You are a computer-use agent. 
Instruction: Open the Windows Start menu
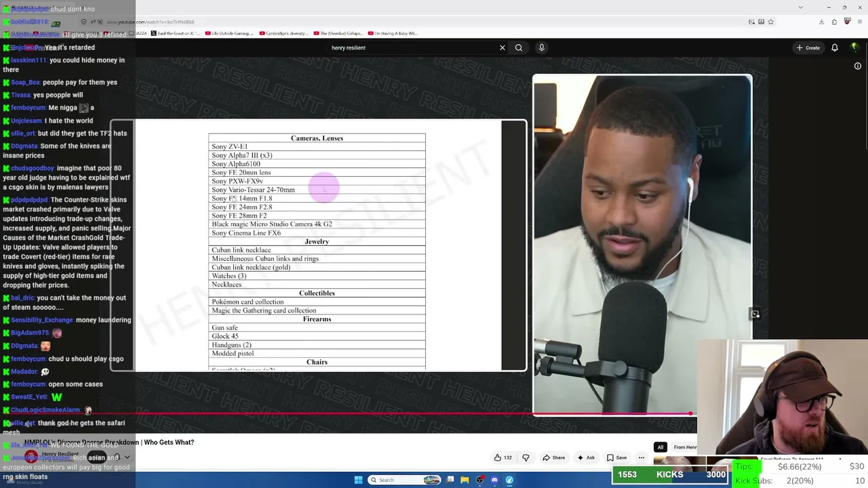coord(359,480)
